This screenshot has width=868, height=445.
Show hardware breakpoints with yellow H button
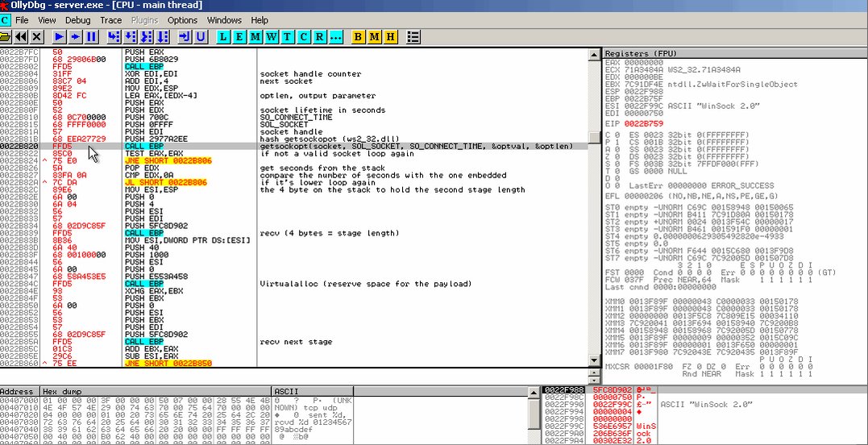click(391, 37)
